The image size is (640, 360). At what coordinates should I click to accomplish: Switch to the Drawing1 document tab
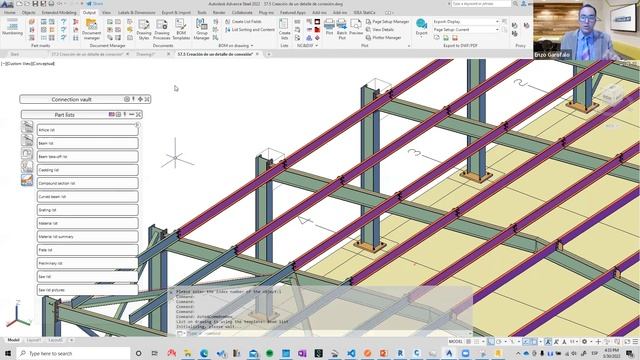click(x=145, y=54)
